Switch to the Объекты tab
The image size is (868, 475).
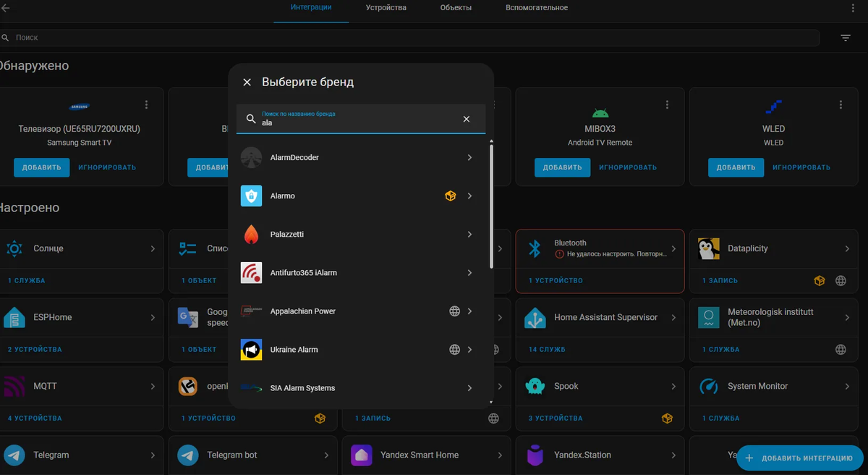point(456,8)
